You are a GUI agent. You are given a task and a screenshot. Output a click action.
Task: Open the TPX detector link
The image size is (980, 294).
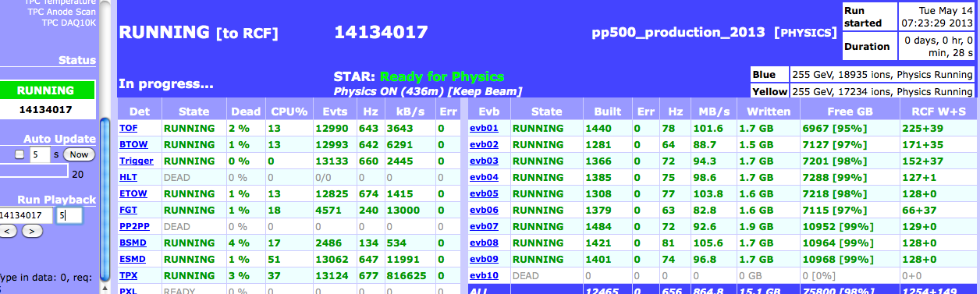pos(128,275)
